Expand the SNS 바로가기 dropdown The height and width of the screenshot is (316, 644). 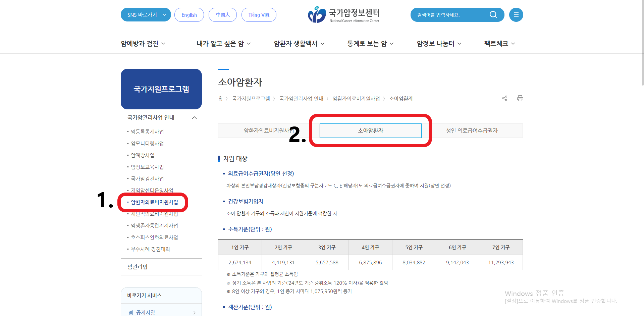[146, 14]
